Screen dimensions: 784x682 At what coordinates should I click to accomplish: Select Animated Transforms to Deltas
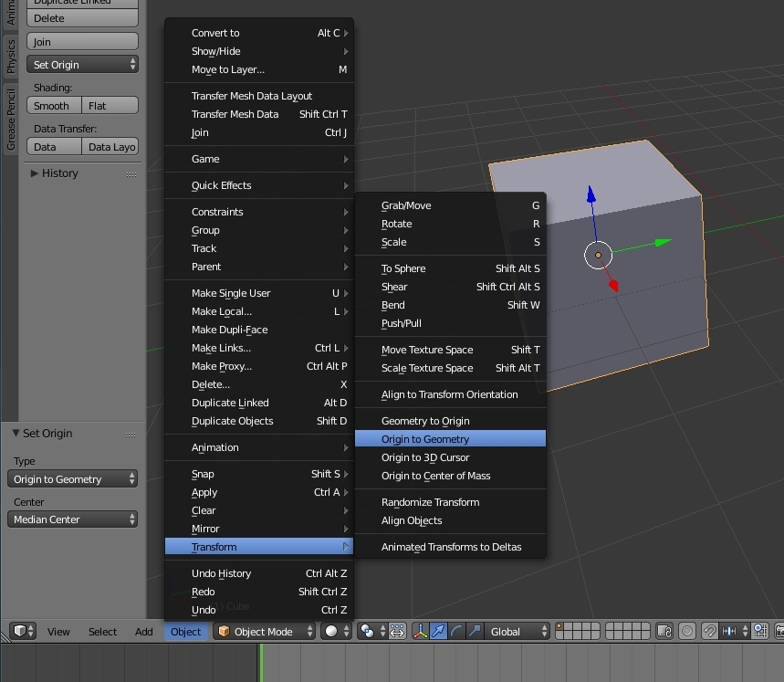tap(450, 547)
